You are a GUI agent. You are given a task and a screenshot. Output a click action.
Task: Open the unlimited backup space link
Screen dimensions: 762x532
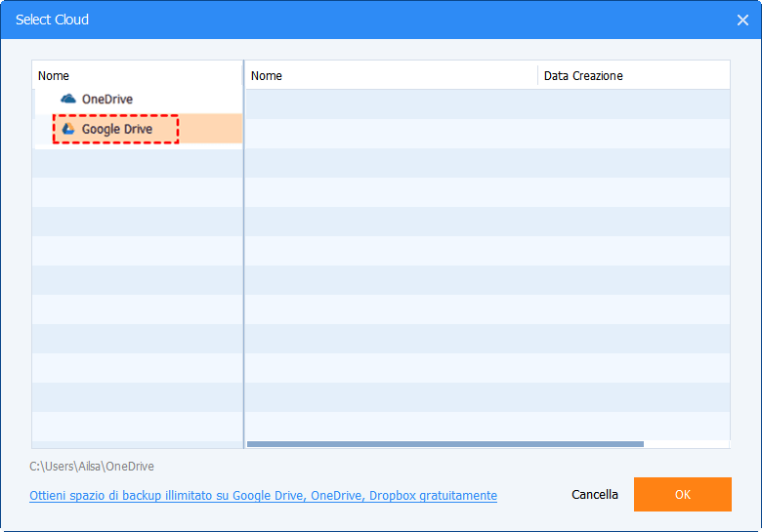click(264, 496)
